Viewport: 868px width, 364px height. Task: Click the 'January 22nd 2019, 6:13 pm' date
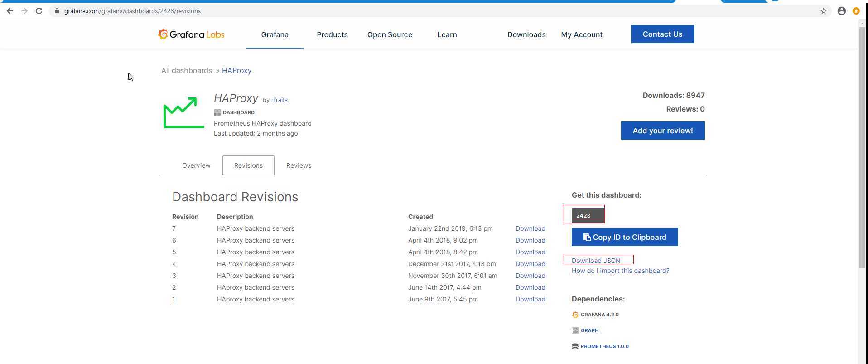[450, 228]
